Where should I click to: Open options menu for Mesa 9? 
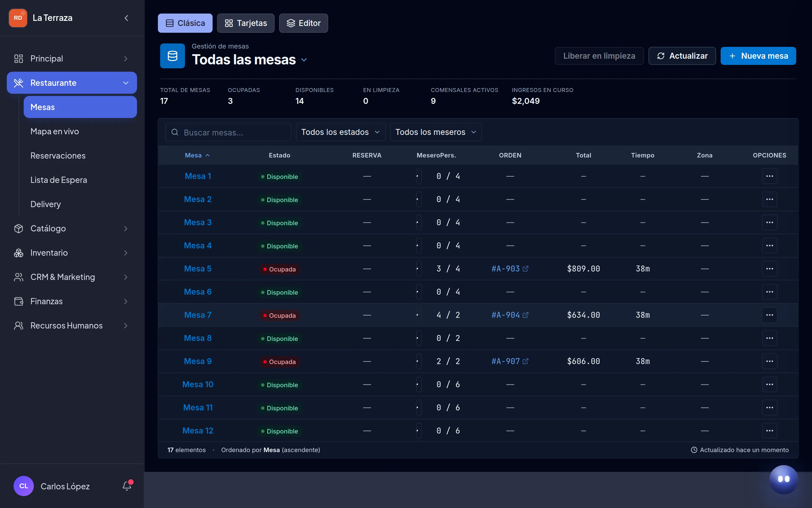[x=769, y=362]
